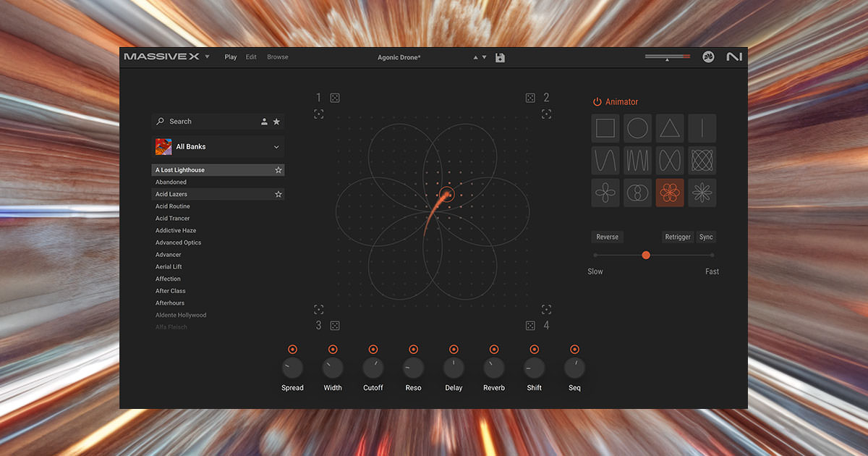
Task: Click the preset name Agonic Drone*
Action: pyautogui.click(x=399, y=57)
